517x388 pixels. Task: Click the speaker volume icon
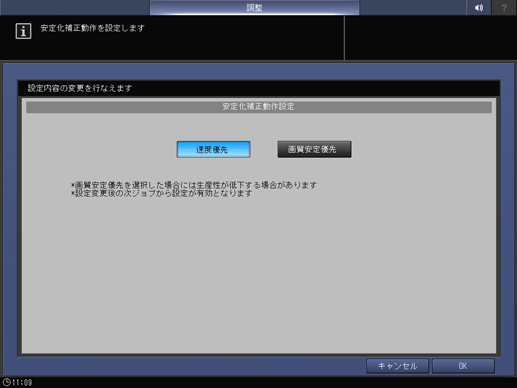point(479,7)
